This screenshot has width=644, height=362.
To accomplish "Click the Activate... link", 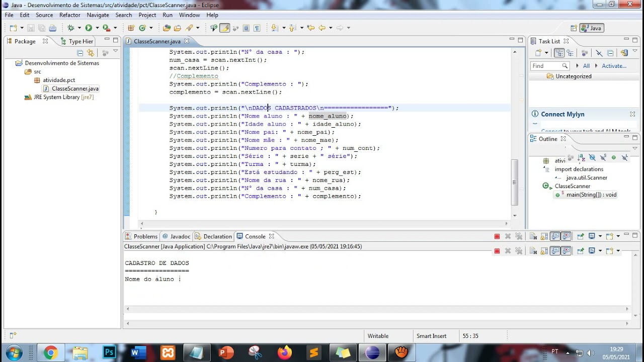I will click(x=614, y=66).
